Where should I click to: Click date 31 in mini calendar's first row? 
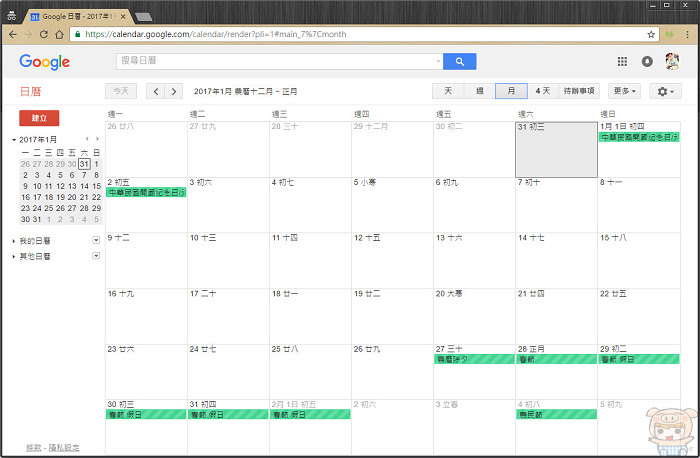84,164
